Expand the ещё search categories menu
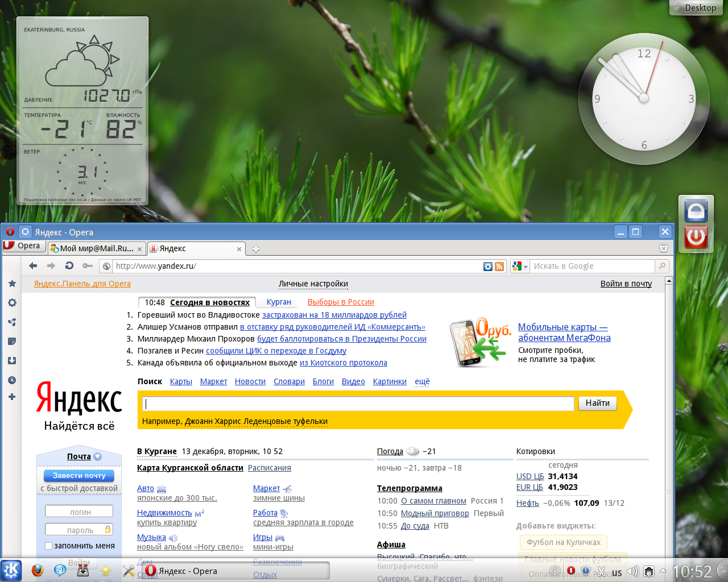728x582 pixels. coord(422,381)
